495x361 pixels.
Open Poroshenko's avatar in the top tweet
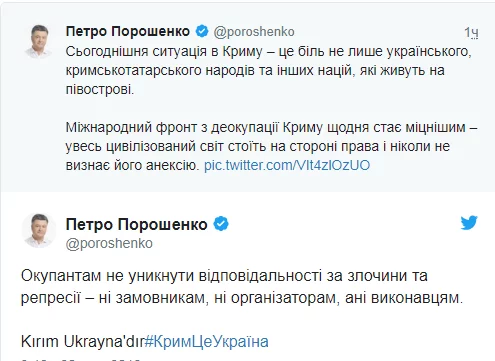[39, 42]
